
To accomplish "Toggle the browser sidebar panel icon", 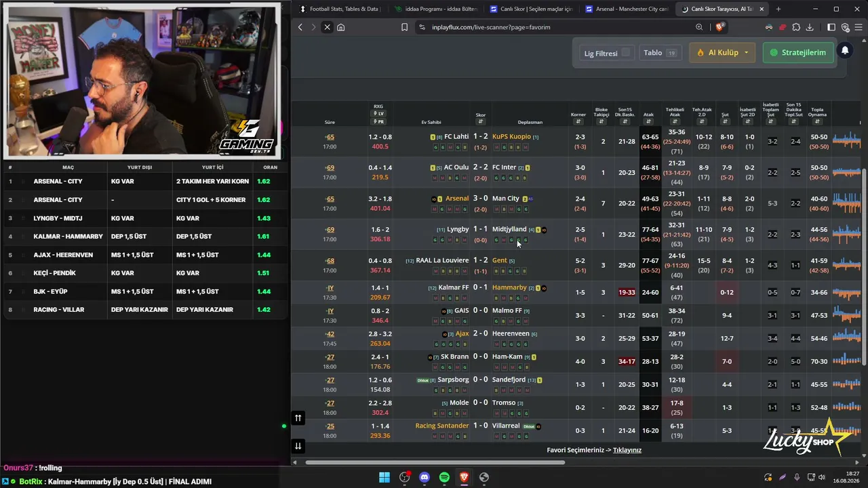I will pos(831,27).
